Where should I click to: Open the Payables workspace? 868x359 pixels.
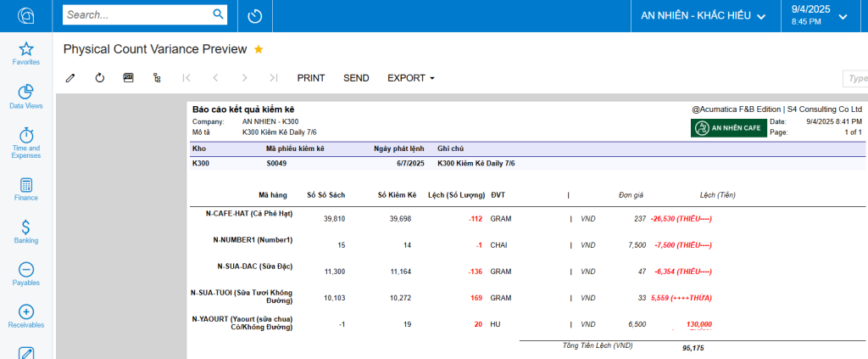coord(26,274)
